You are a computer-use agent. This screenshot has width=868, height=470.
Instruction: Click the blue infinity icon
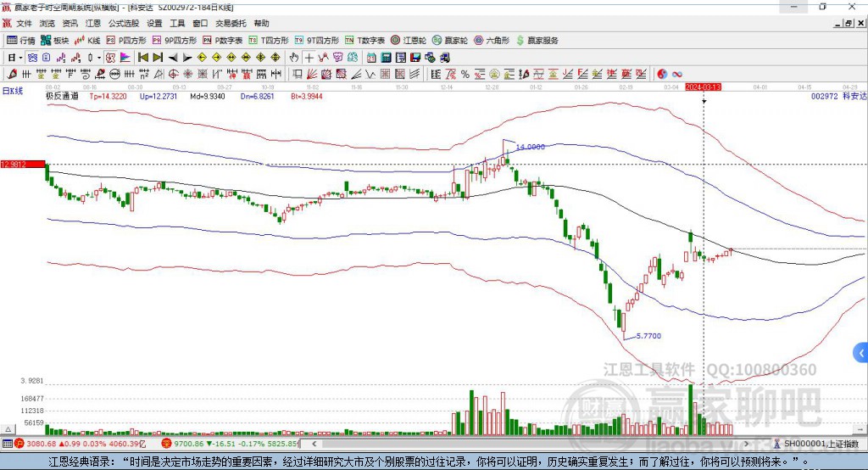(676, 75)
